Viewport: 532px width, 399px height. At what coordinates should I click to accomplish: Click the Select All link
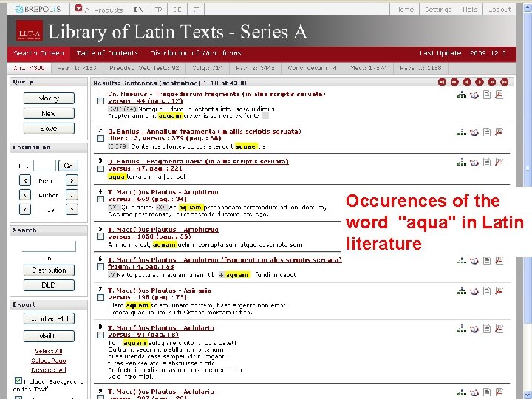coord(49,351)
